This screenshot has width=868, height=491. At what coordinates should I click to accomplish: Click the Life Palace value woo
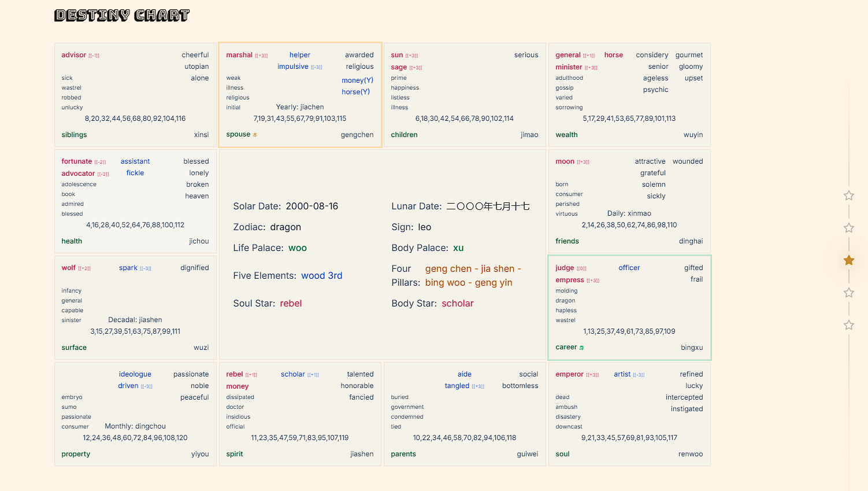[x=298, y=248]
